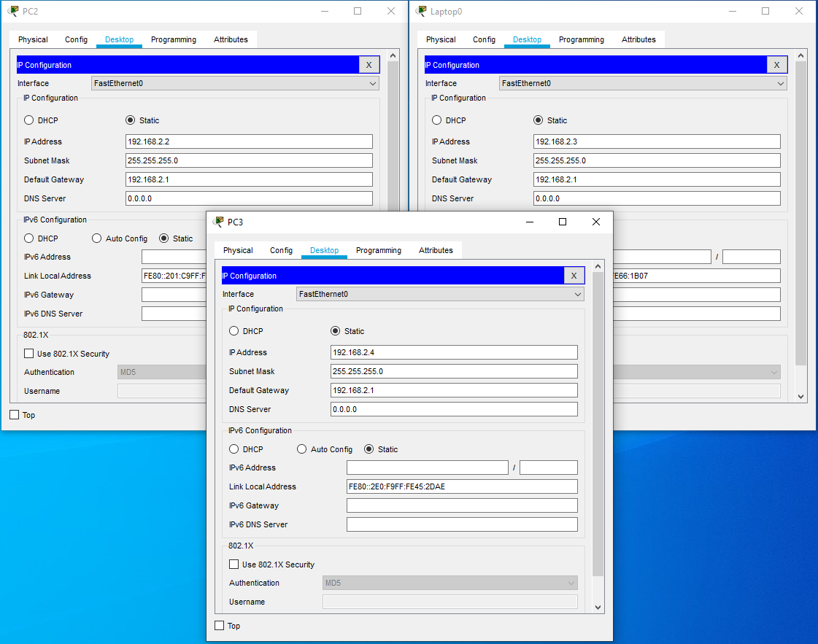Click the PC3 window Packet Tracer icon
The image size is (818, 644).
219,222
